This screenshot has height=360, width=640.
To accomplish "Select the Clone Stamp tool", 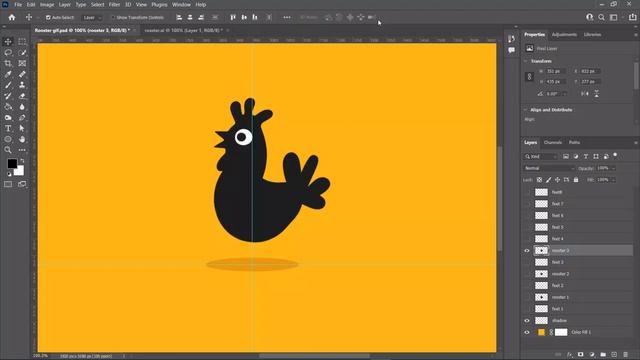I will 22,85.
